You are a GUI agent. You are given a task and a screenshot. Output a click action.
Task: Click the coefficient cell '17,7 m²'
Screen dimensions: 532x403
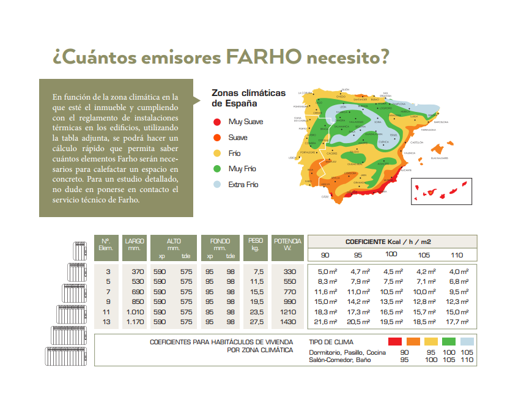click(457, 322)
